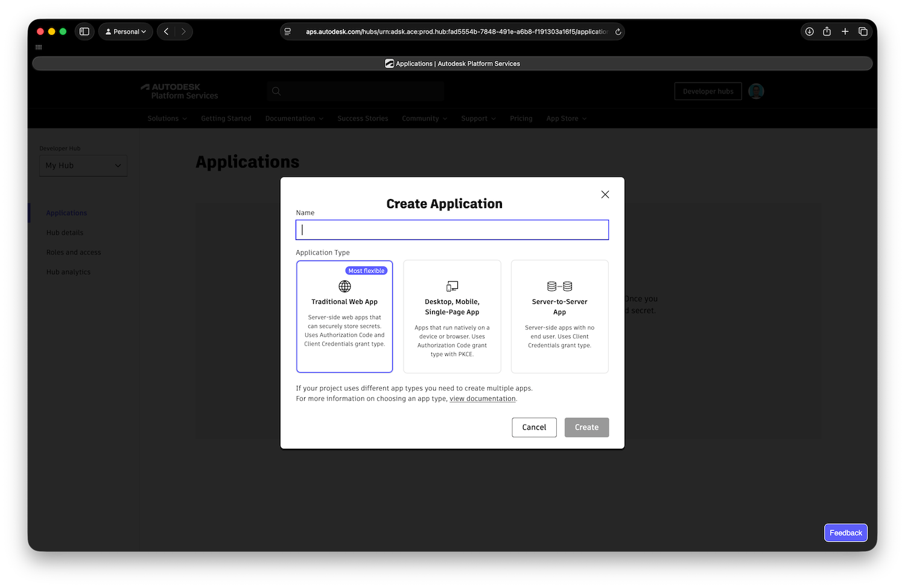Go back using the browser back arrow

(x=167, y=31)
